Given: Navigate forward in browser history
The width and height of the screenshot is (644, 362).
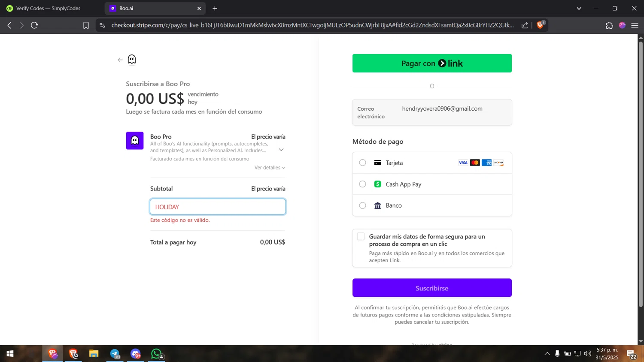Looking at the screenshot, I should (21, 25).
